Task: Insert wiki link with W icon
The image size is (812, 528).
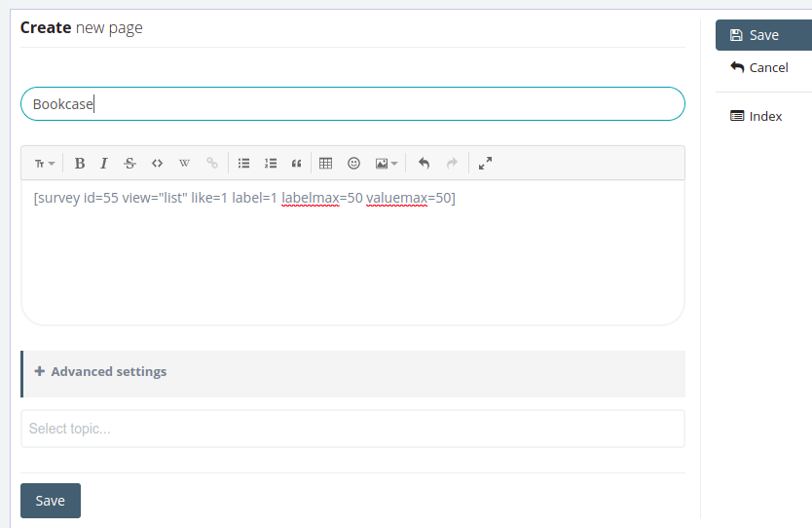Action: [184, 164]
